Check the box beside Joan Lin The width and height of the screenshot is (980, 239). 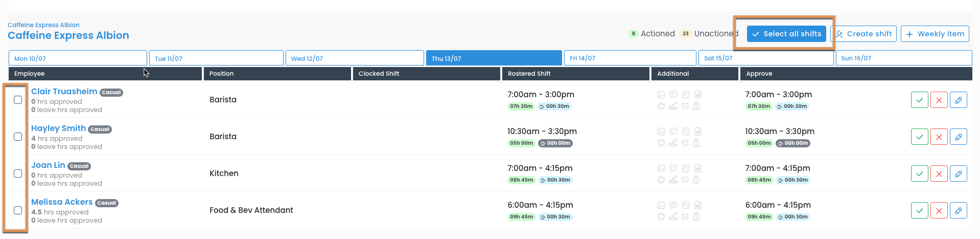point(18,173)
